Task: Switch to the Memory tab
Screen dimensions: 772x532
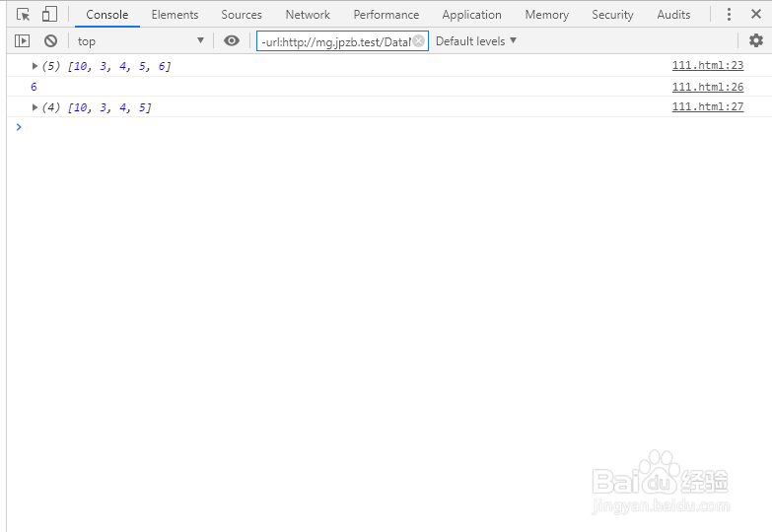Action: (546, 15)
